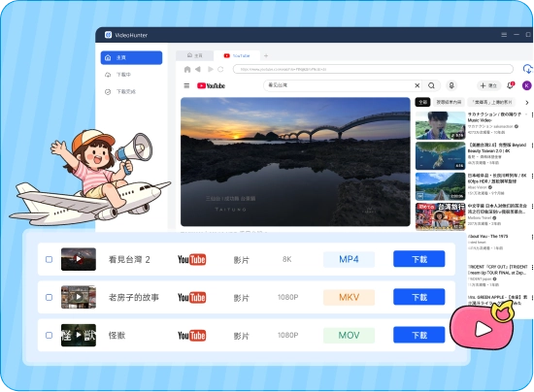The width and height of the screenshot is (534, 392).
Task: Open the MP4 format selector
Action: [x=350, y=259]
